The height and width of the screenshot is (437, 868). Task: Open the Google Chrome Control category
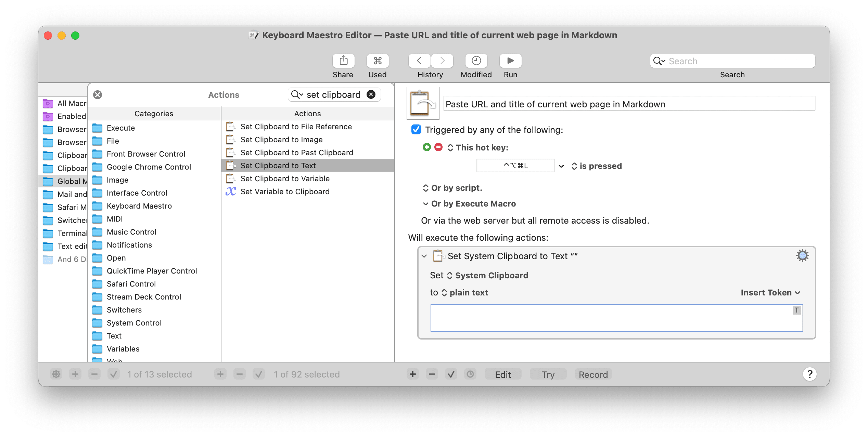tap(154, 167)
